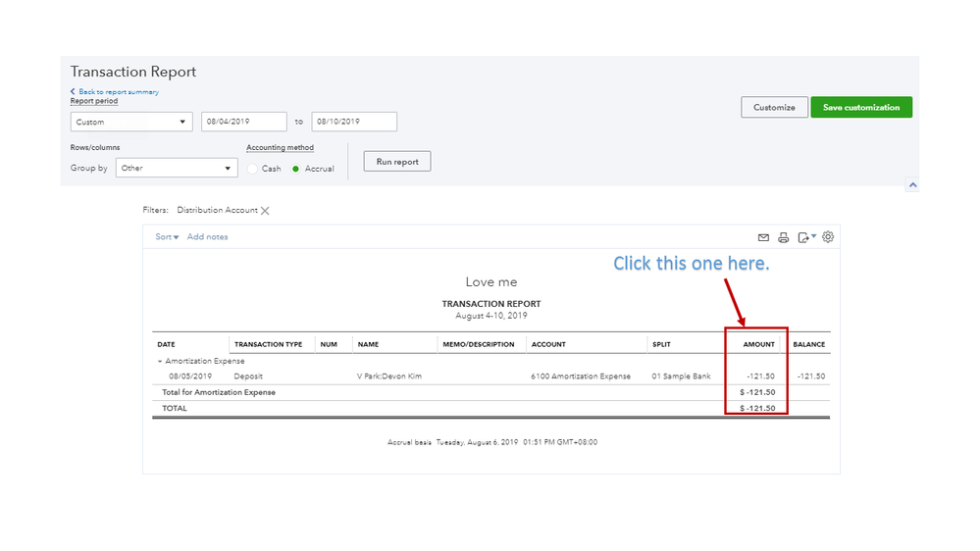This screenshot has width=980, height=551.
Task: Click the Run report button
Action: [x=397, y=161]
